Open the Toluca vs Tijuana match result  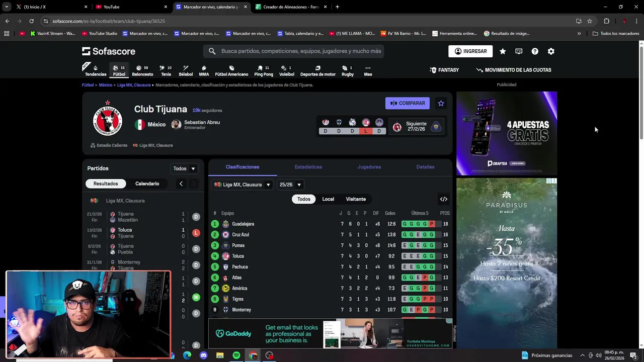[143, 233]
